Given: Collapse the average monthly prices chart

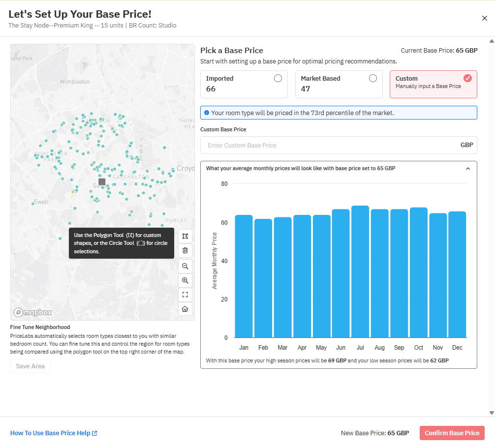Looking at the screenshot, I should pyautogui.click(x=467, y=169).
